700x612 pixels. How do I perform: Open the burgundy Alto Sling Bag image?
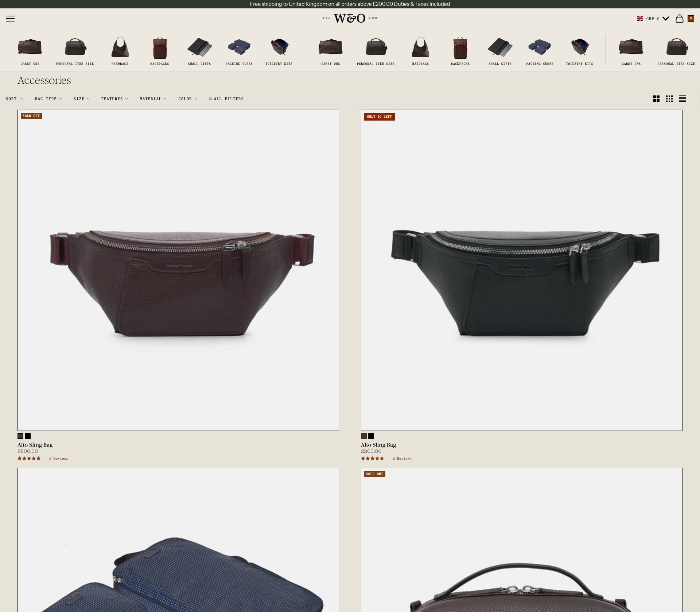click(x=178, y=270)
